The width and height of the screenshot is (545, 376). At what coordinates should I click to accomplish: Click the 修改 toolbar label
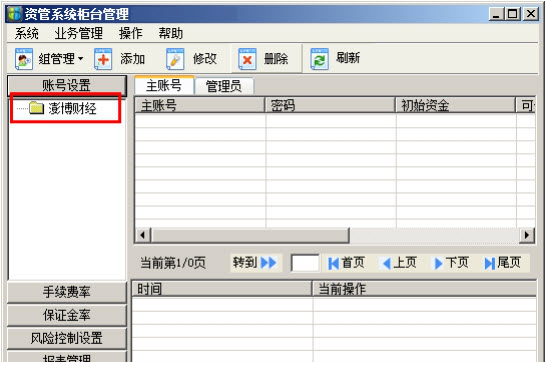[205, 59]
